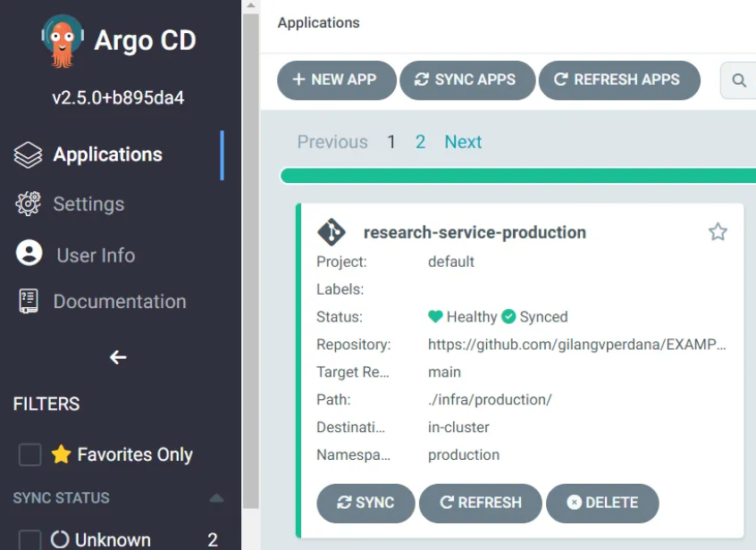Click the sidebar vertical scrollbar
This screenshot has height=550, width=756.
click(251, 260)
